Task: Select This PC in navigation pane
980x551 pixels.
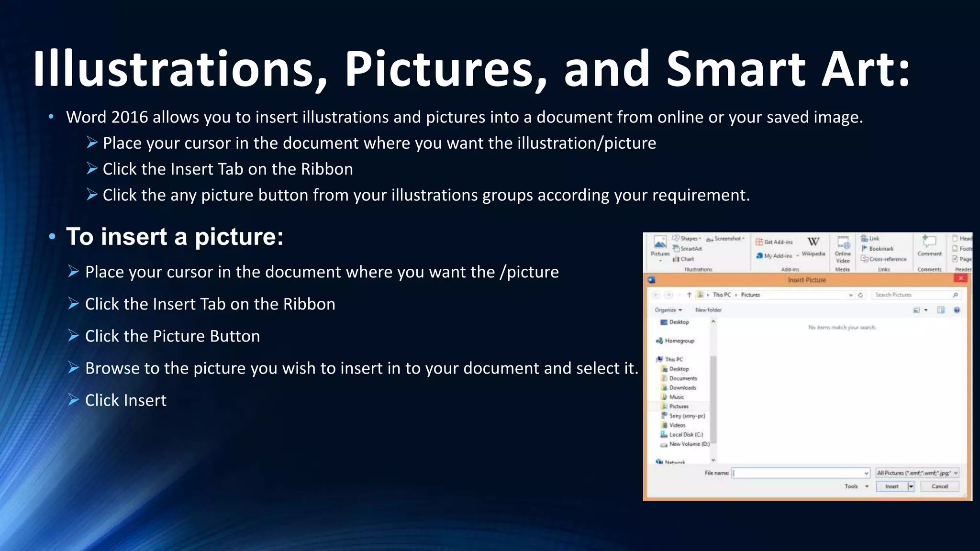Action: 669,359
